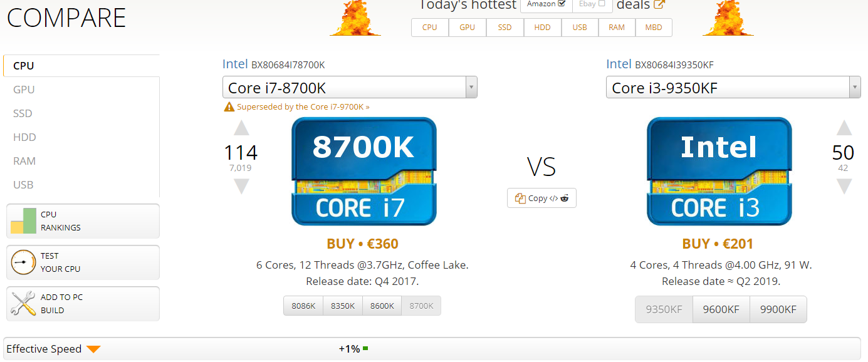
Task: Click the CPU deals button
Action: click(430, 28)
